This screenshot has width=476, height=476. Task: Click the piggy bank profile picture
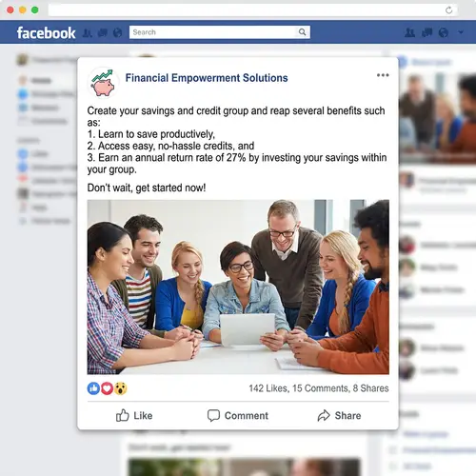pyautogui.click(x=103, y=83)
